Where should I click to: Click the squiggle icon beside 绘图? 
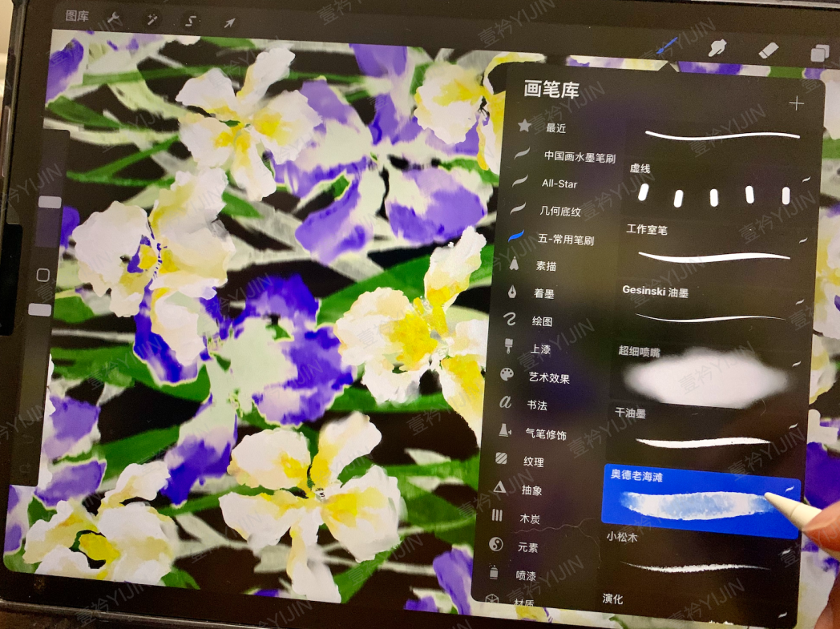pos(510,320)
